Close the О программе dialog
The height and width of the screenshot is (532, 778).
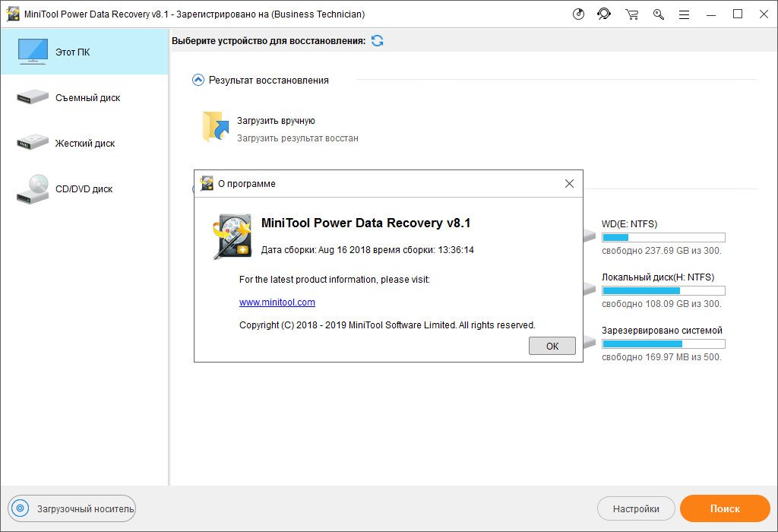569,183
